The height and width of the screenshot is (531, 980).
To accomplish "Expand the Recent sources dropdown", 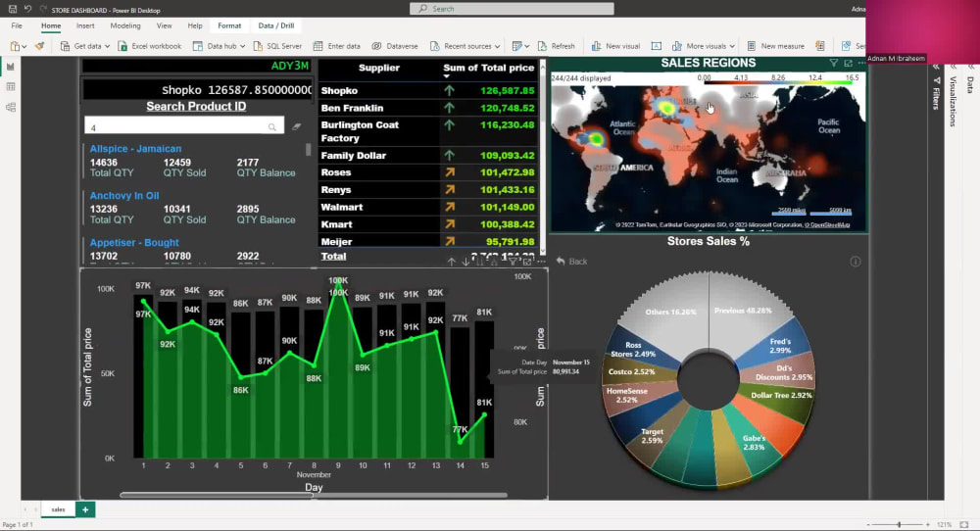I will (497, 47).
